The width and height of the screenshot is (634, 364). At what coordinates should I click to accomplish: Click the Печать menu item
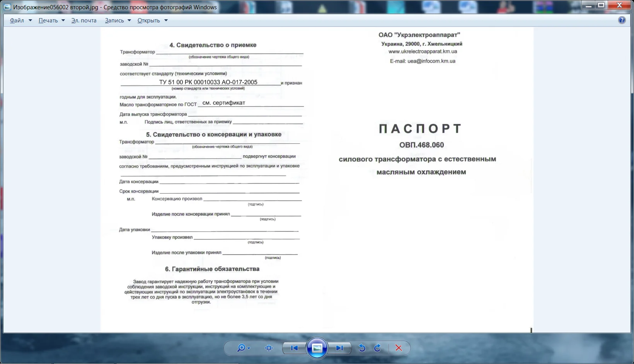(x=48, y=20)
